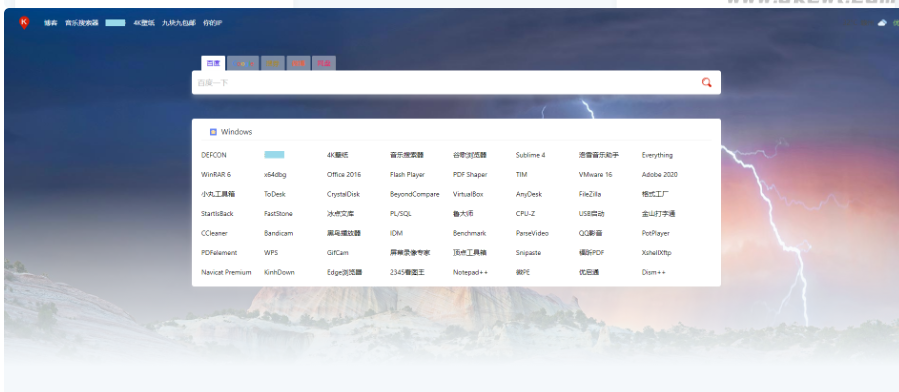Open the 屏幕录像专家 link
The image size is (899, 392).
tap(410, 253)
